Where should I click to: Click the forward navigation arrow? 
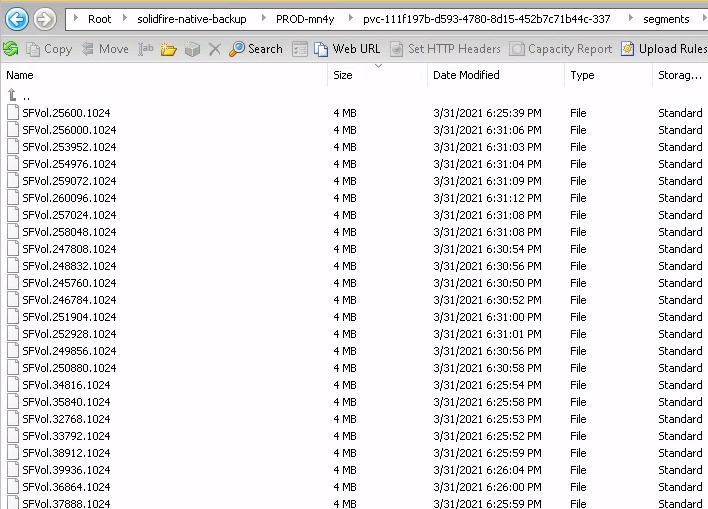pyautogui.click(x=45, y=19)
